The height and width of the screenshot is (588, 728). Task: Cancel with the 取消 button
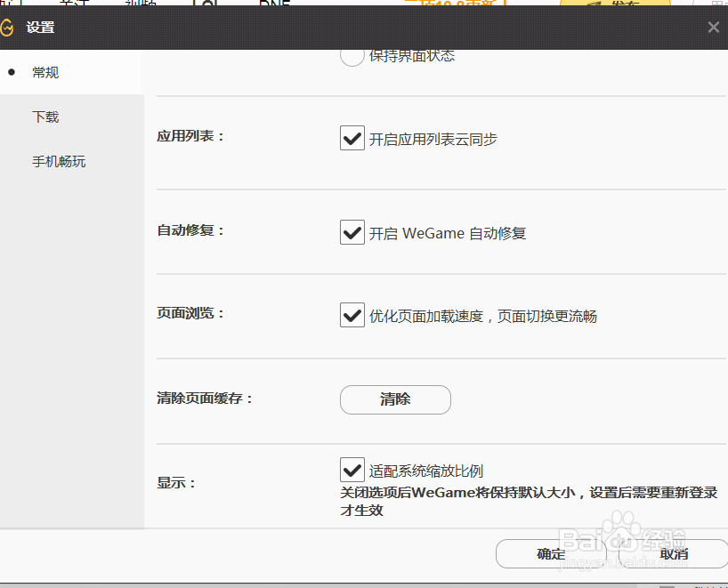[674, 553]
